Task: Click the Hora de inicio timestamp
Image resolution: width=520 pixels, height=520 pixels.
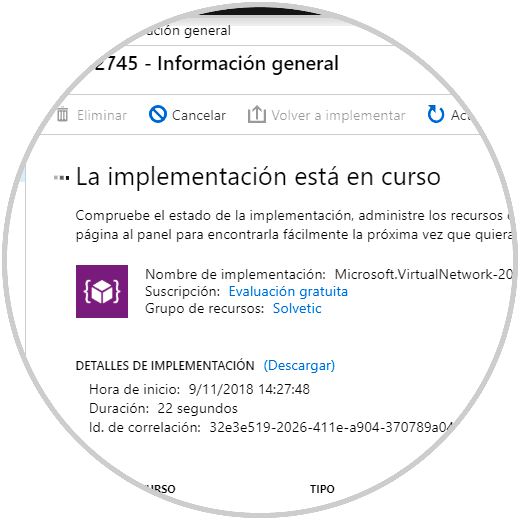Action: click(x=249, y=389)
